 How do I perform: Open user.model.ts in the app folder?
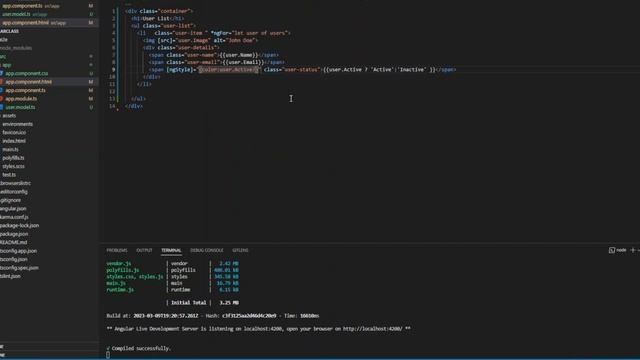coord(20,107)
